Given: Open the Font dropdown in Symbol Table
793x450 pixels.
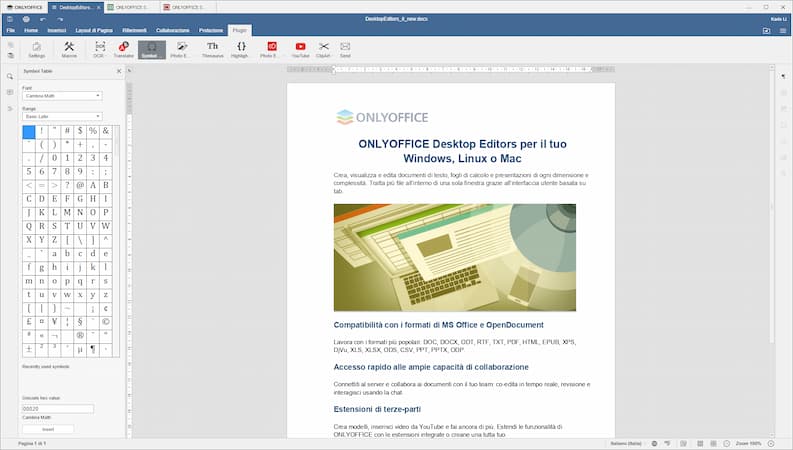Looking at the screenshot, I should 62,96.
